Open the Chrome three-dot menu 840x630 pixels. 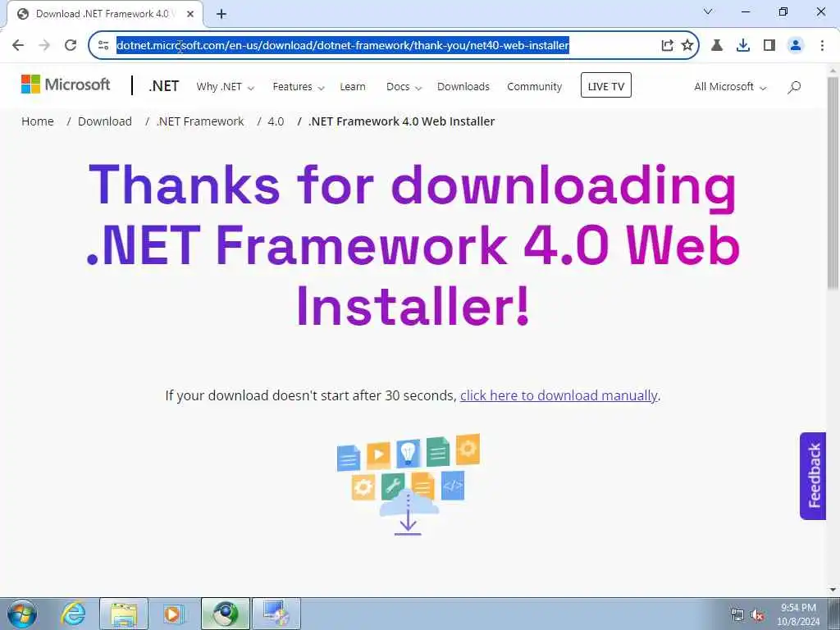[x=822, y=45]
